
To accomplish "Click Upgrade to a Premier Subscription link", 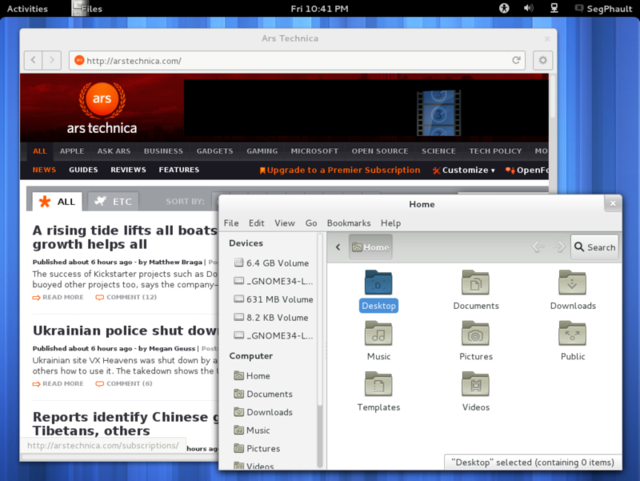I will pos(340,170).
